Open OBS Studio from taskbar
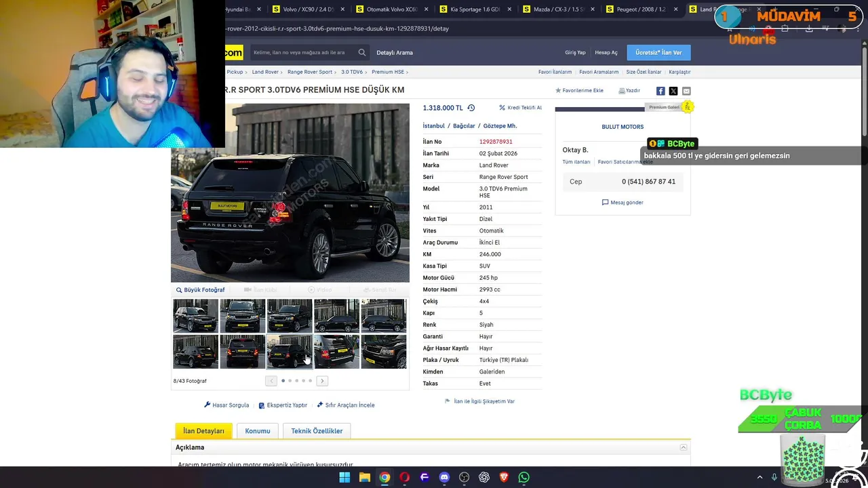This screenshot has height=488, width=868. coord(465,477)
